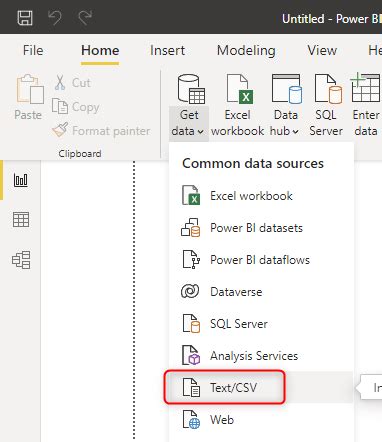Click the Clipboard group label

click(x=80, y=154)
